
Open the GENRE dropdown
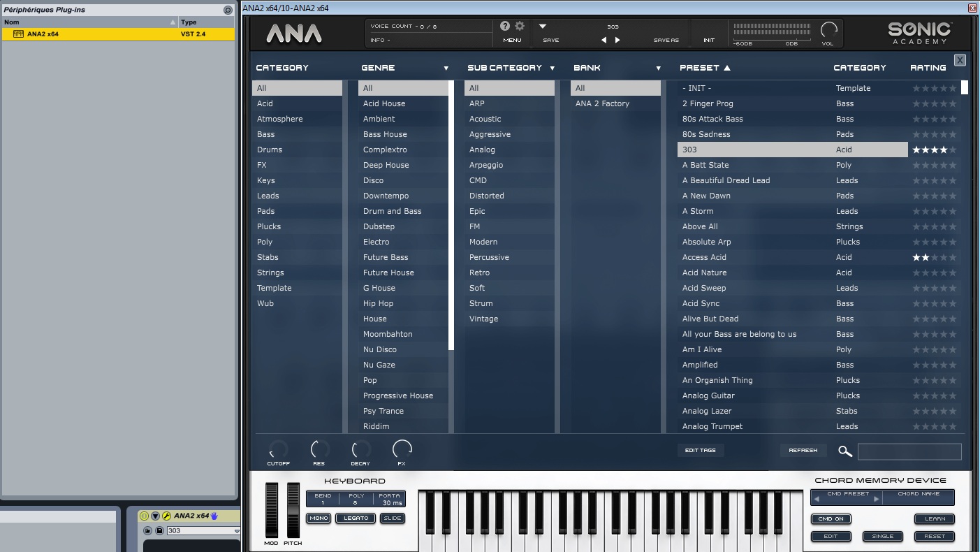446,67
